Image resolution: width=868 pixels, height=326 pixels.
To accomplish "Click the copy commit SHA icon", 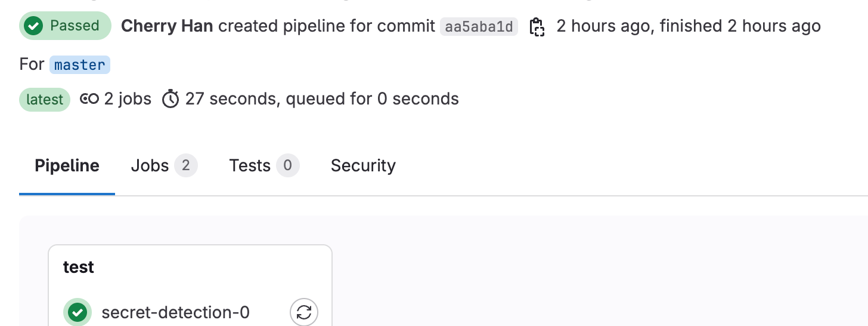I will 537,27.
